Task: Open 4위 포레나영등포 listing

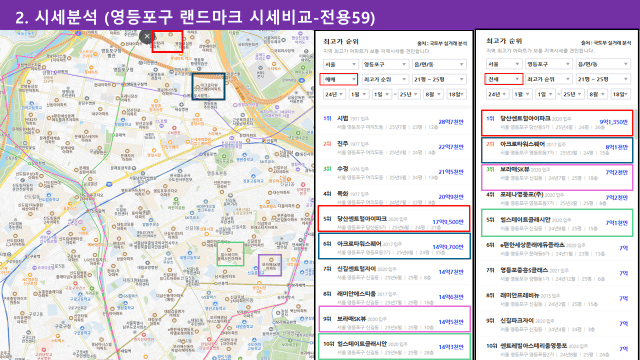Action: (x=557, y=199)
